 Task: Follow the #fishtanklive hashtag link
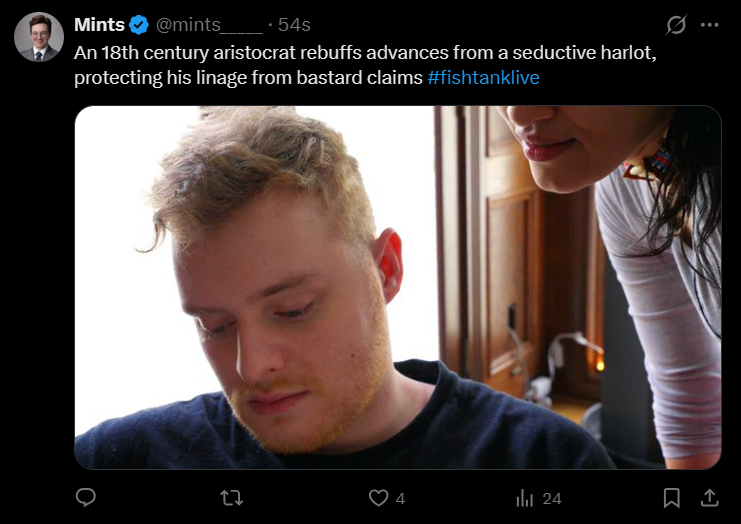click(483, 77)
